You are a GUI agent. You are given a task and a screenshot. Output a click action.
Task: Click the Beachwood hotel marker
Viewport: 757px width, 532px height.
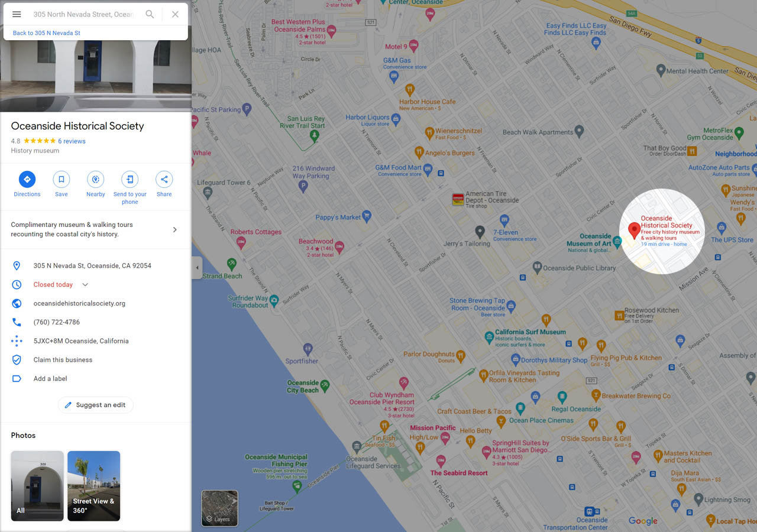(x=339, y=246)
